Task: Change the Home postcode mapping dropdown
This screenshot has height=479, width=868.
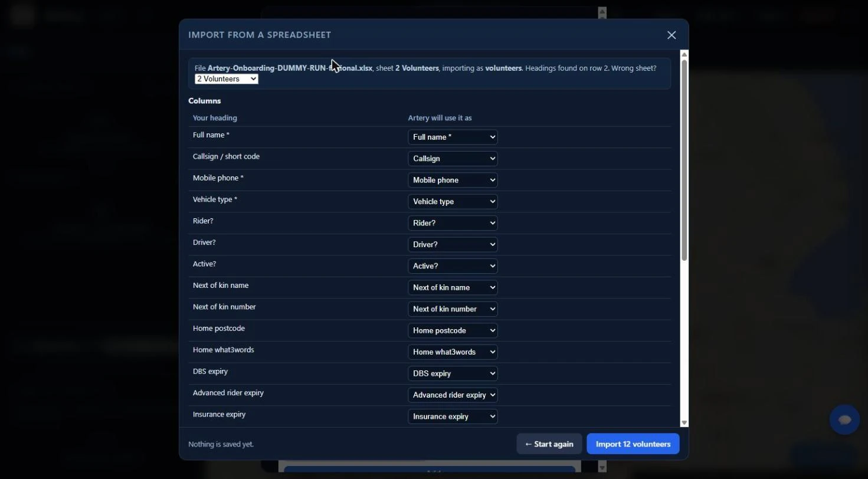Action: click(453, 330)
